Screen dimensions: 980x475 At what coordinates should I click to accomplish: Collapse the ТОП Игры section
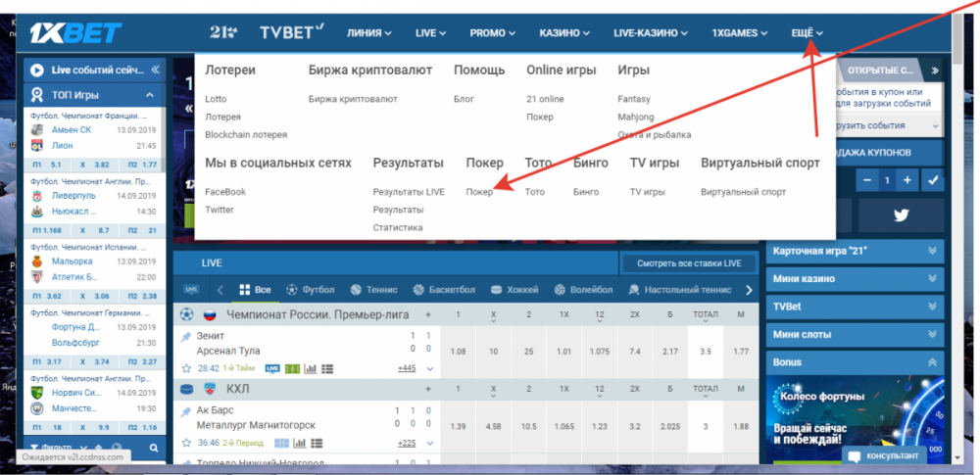(x=150, y=95)
